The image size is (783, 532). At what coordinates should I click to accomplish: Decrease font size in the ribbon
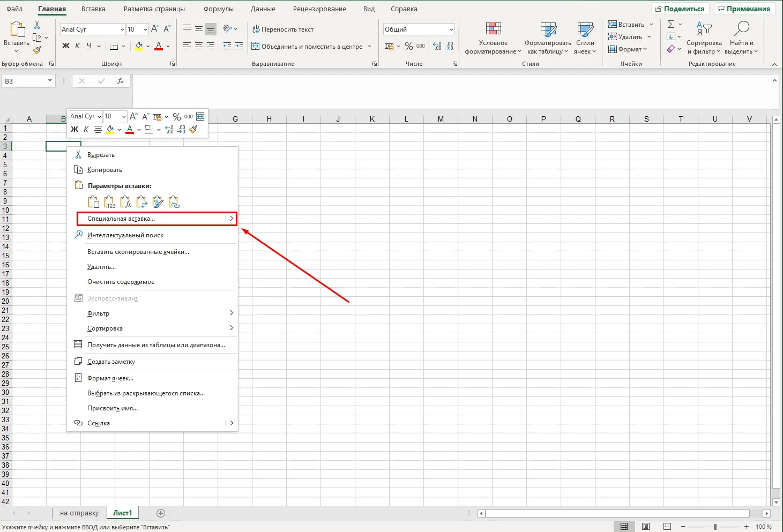click(167, 29)
